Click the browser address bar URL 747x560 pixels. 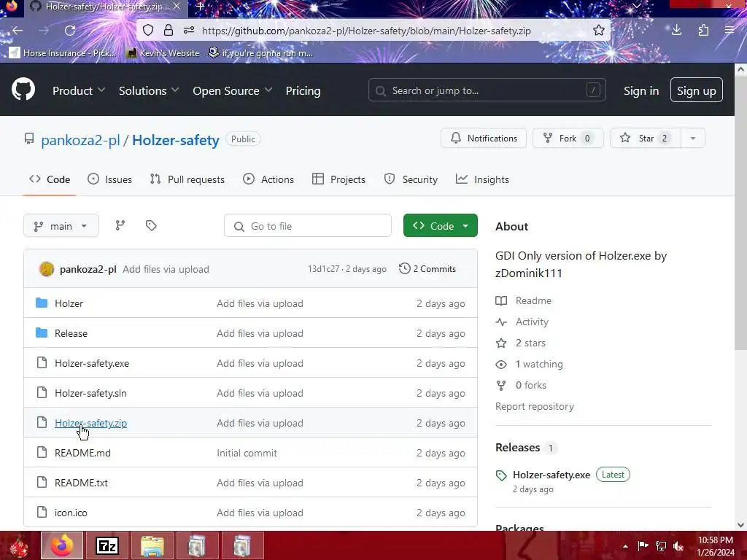pyautogui.click(x=366, y=31)
